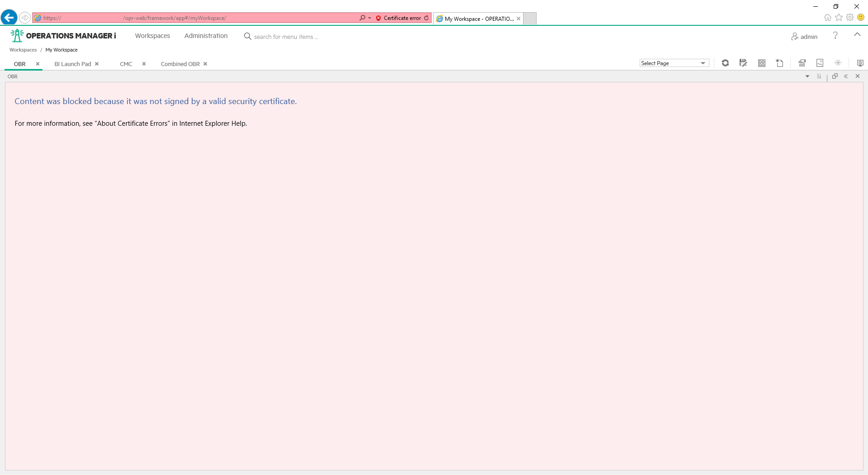Image resolution: width=868 pixels, height=475 pixels.
Task: Click the Operations Manager i logo
Action: (x=63, y=35)
